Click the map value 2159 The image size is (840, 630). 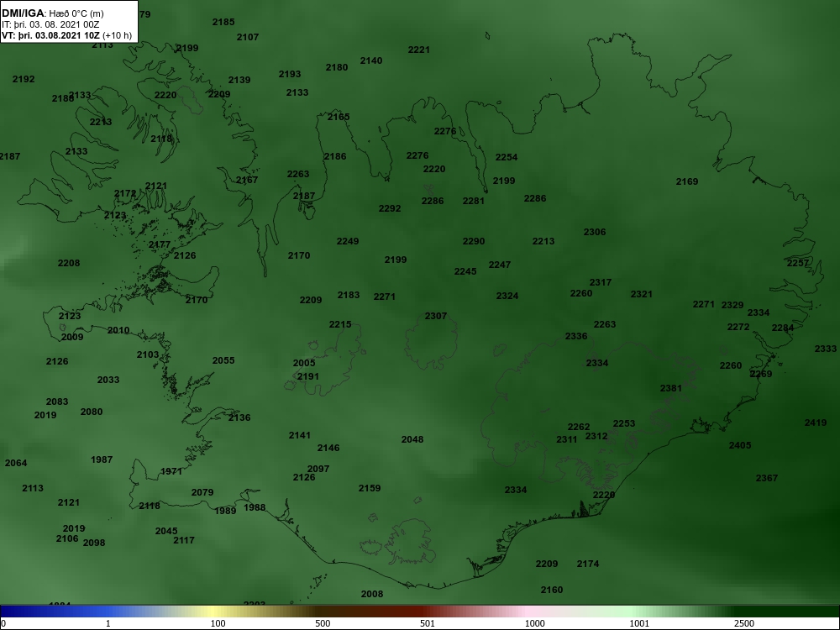(370, 488)
